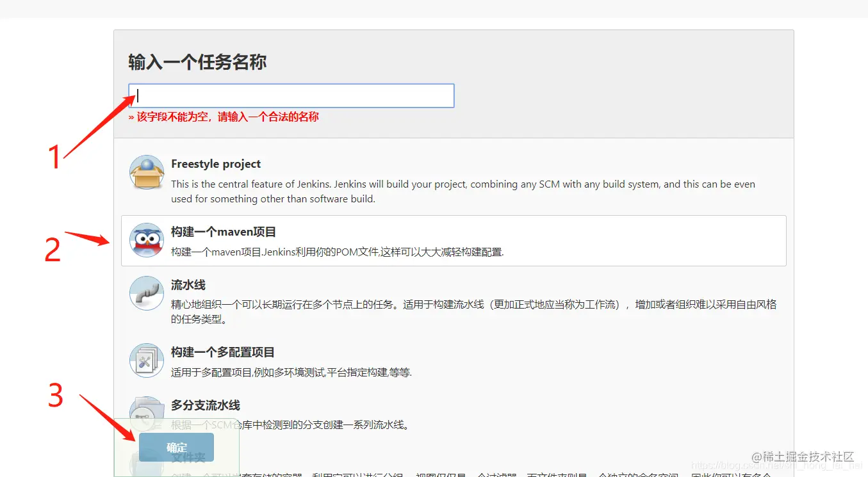The width and height of the screenshot is (868, 477).
Task: Choose the maven project owl icon
Action: pyautogui.click(x=147, y=240)
